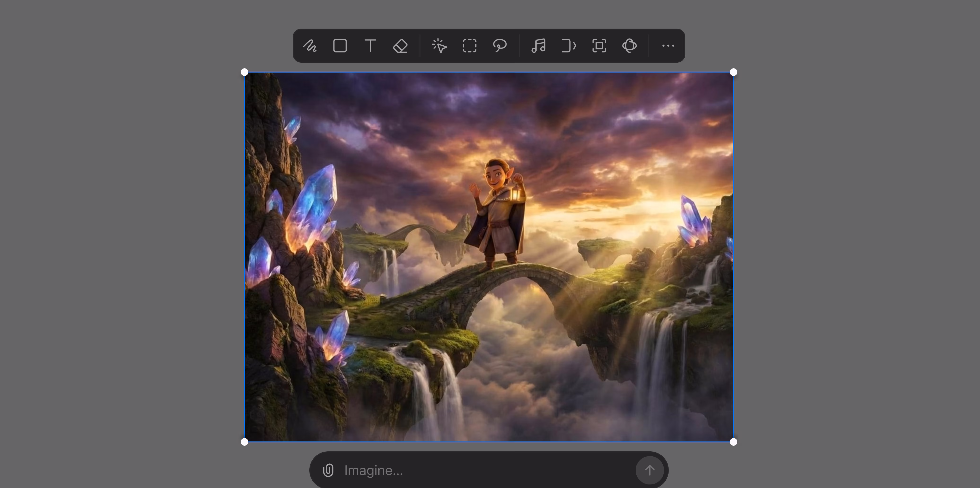Pick the click-to-select pointer tool
This screenshot has width=980, height=488.
coord(439,46)
